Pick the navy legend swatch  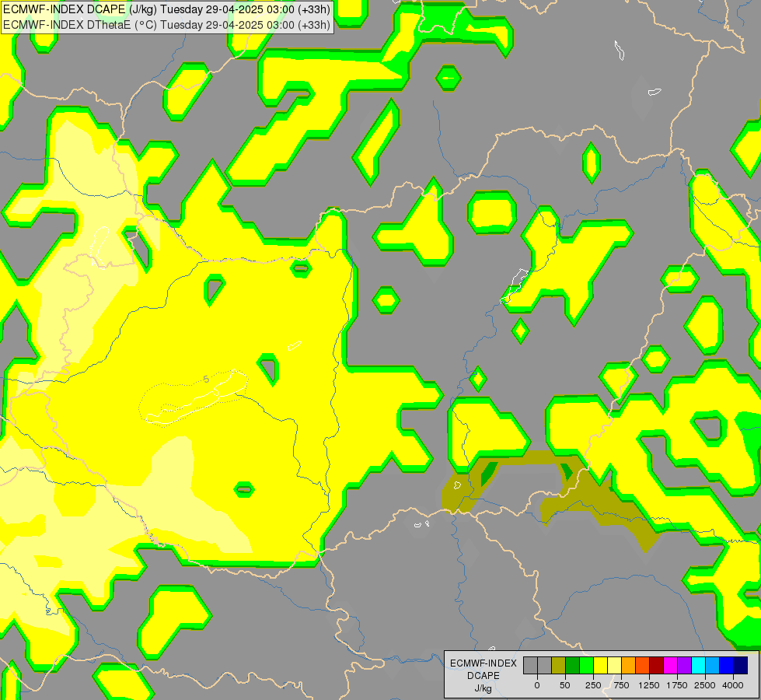click(x=740, y=665)
